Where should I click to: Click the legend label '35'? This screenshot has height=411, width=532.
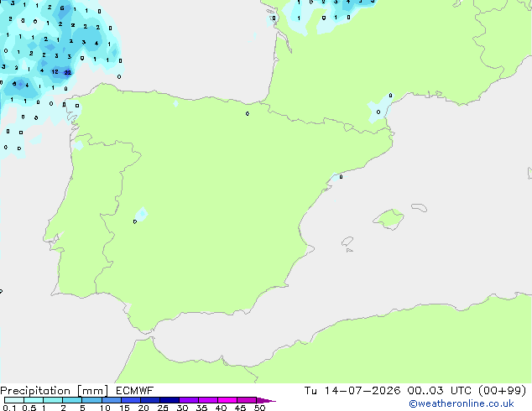click(201, 408)
